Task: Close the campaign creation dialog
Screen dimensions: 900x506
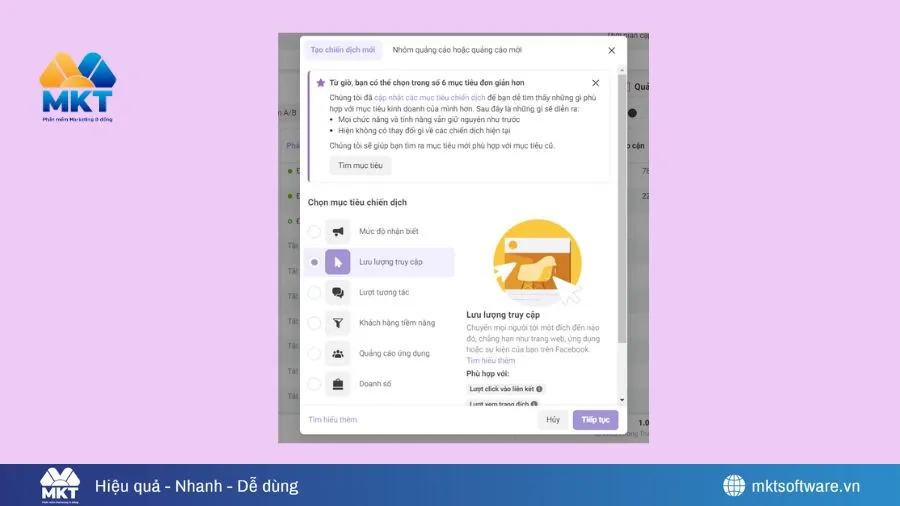Action: pos(611,50)
